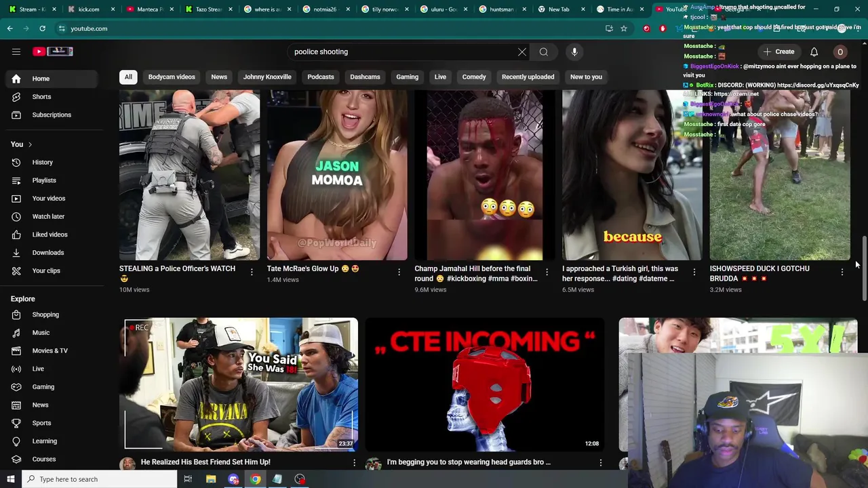868x488 pixels.
Task: Clear the search box text with X
Action: [522, 52]
